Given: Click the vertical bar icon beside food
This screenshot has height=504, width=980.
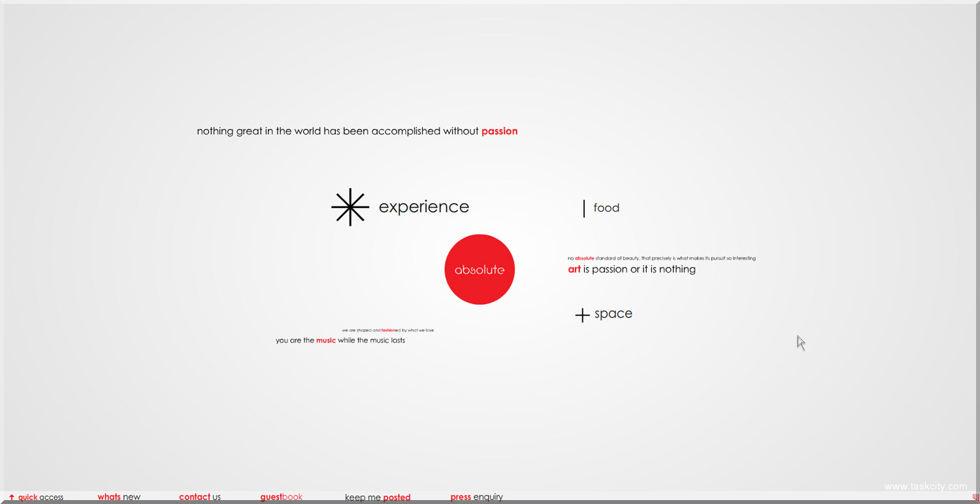Looking at the screenshot, I should [x=583, y=209].
